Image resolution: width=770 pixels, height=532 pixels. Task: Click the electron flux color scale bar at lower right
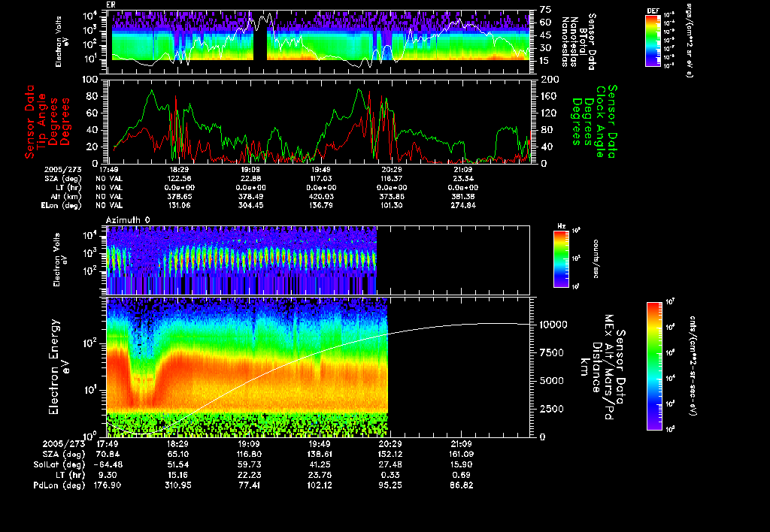[x=654, y=366]
